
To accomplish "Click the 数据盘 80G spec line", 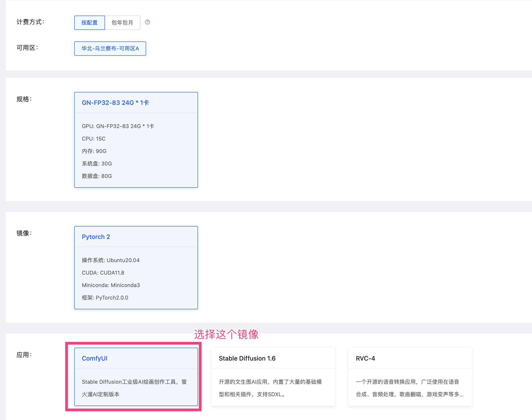I will [x=97, y=176].
